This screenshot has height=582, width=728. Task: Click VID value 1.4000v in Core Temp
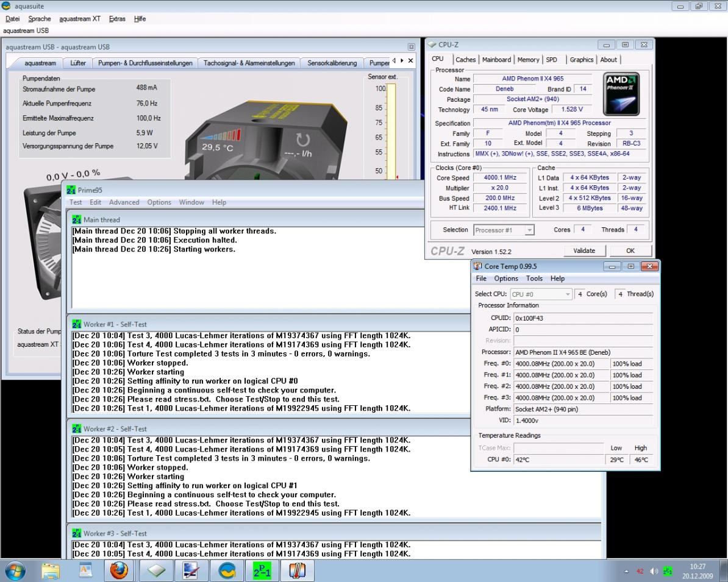coord(583,421)
